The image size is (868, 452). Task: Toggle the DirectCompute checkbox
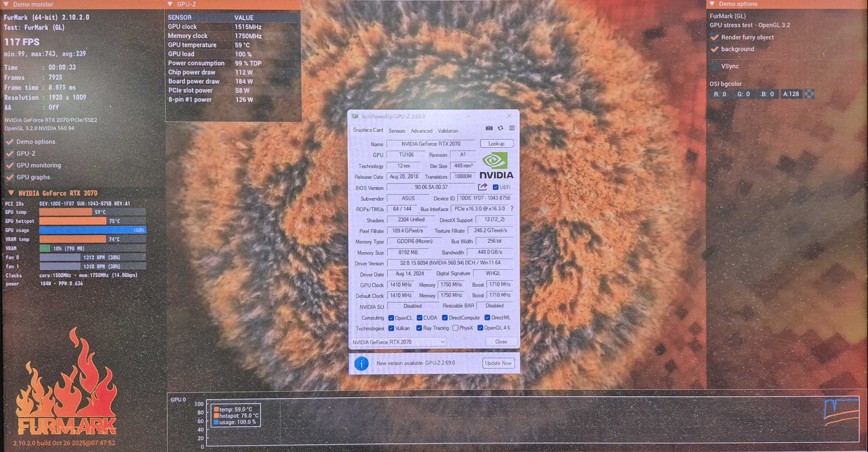pyautogui.click(x=445, y=318)
